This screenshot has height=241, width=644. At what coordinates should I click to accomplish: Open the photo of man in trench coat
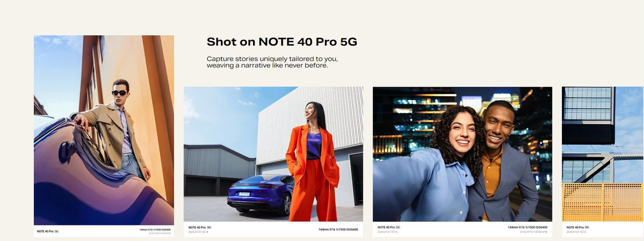(x=104, y=130)
